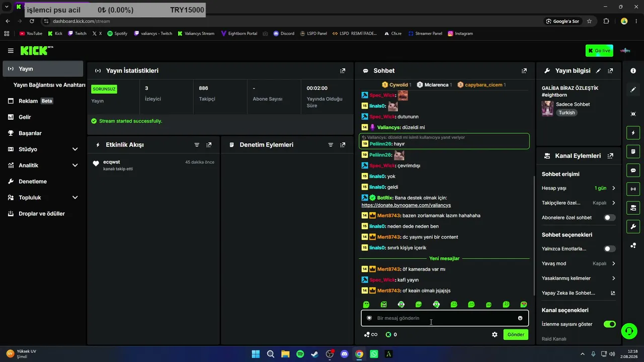Click the Yeni mesajlar divider in chat
644x362 pixels.
[x=444, y=258]
